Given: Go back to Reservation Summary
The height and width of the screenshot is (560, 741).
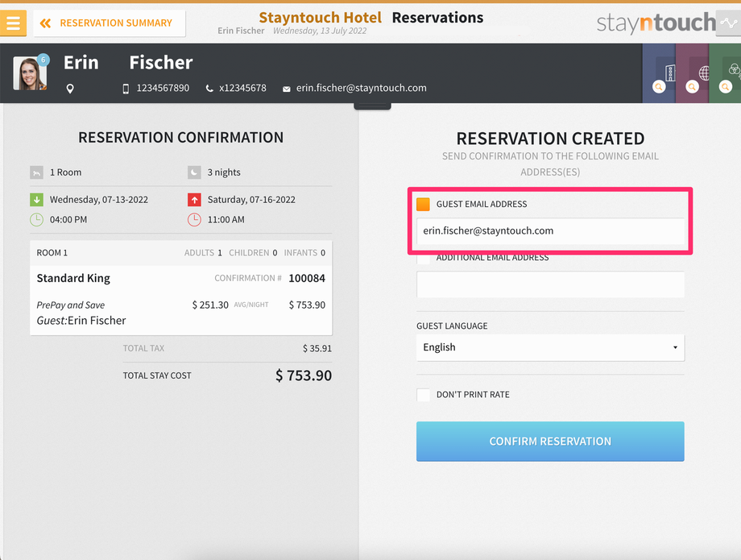Looking at the screenshot, I should click(110, 23).
